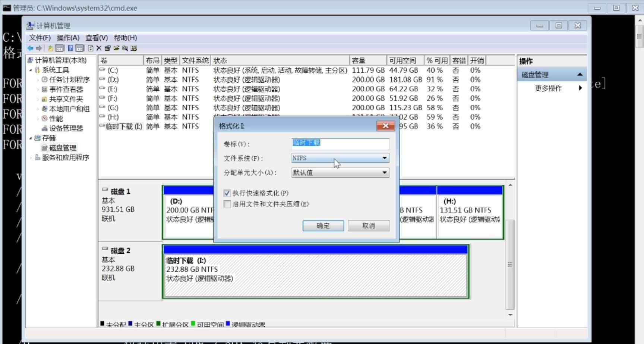This screenshot has height=344, width=644.
Task: Select the 卷标(V) volume label field
Action: coord(340,144)
